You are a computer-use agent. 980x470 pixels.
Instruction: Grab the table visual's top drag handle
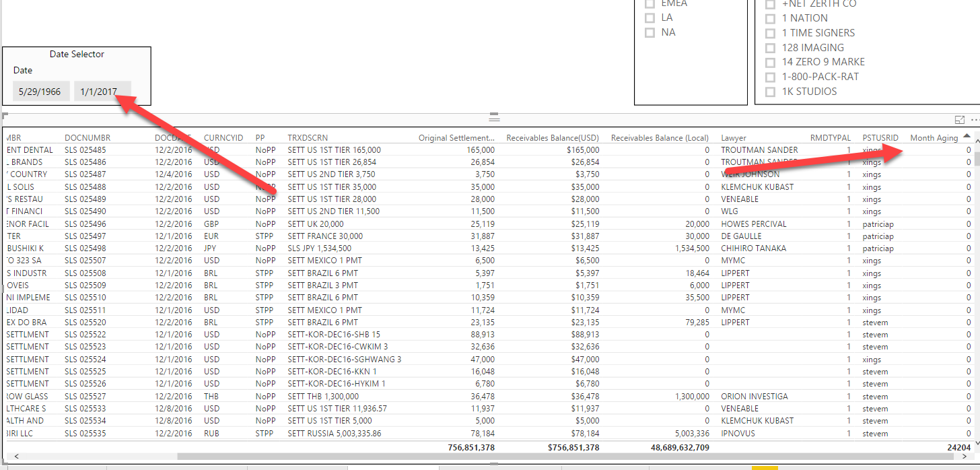[494, 117]
